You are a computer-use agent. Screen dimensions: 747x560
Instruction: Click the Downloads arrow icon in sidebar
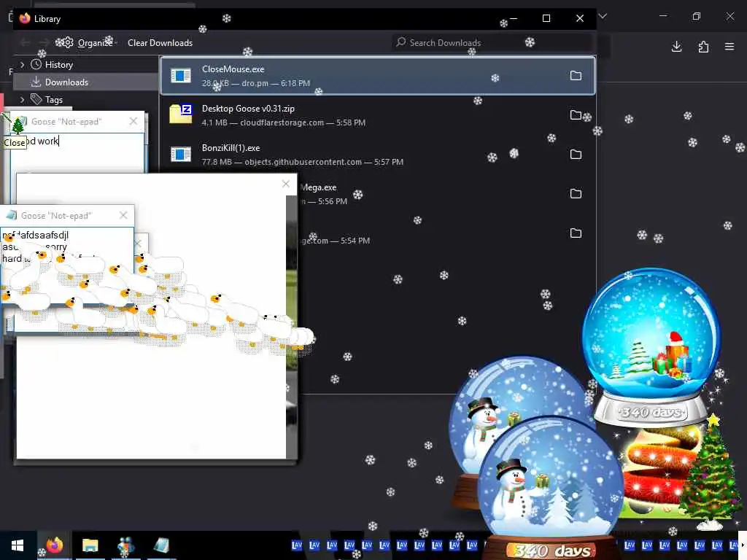click(x=36, y=82)
